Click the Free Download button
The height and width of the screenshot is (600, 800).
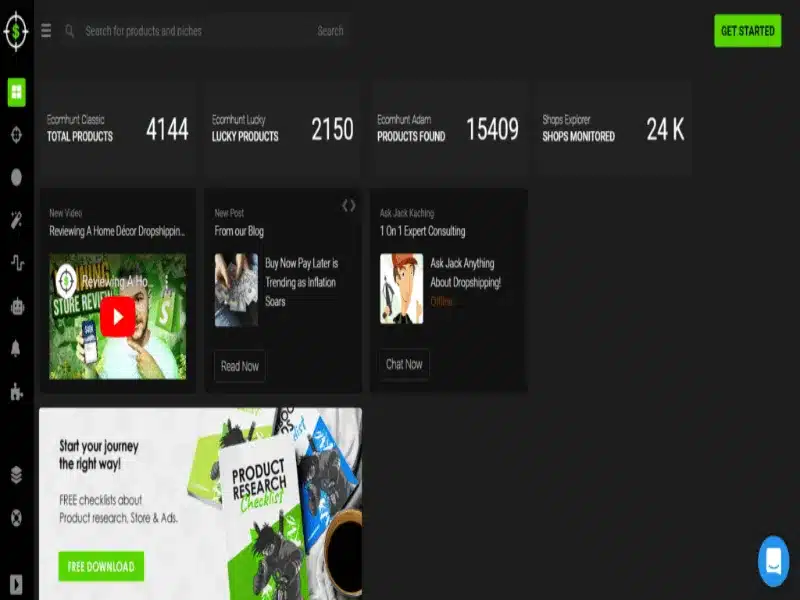click(x=101, y=566)
